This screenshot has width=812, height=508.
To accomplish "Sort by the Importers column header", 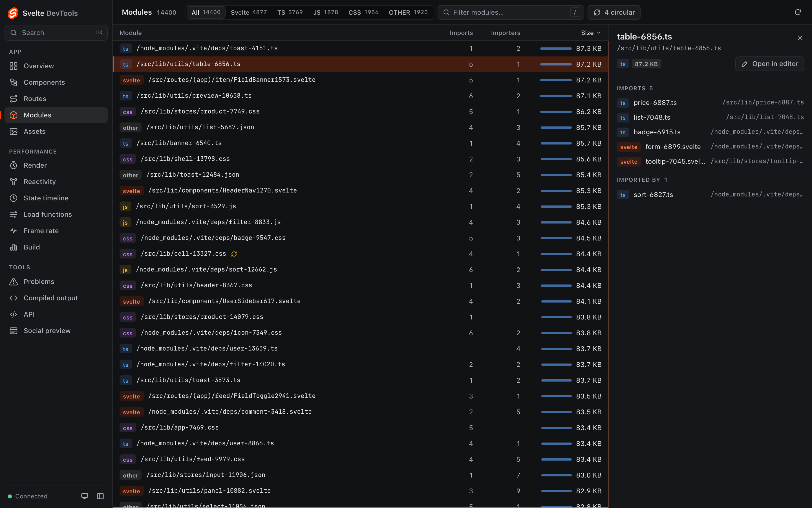I will 505,33.
